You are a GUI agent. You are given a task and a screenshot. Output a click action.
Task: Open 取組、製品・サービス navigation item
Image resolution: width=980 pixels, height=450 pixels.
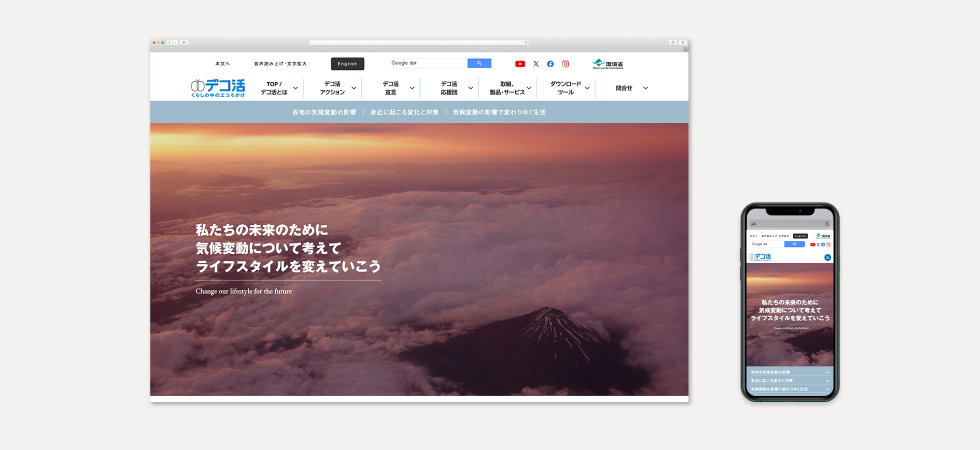coord(507,88)
